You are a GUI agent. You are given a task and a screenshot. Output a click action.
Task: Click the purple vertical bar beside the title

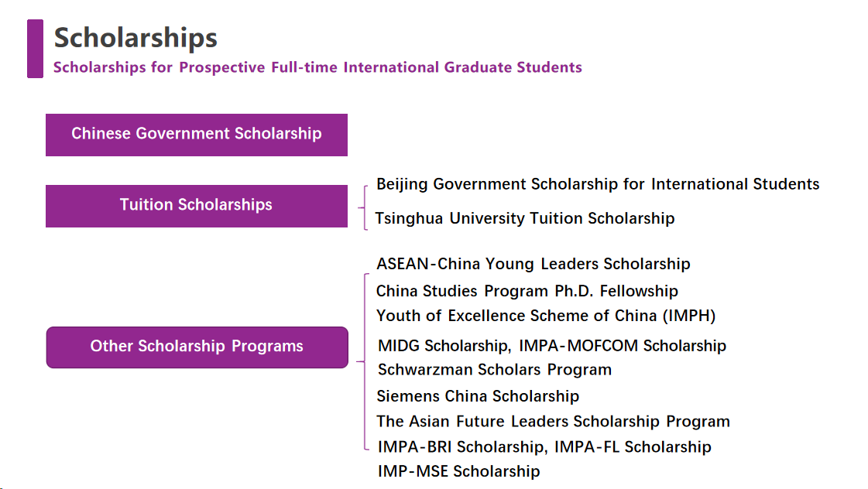[x=36, y=49]
